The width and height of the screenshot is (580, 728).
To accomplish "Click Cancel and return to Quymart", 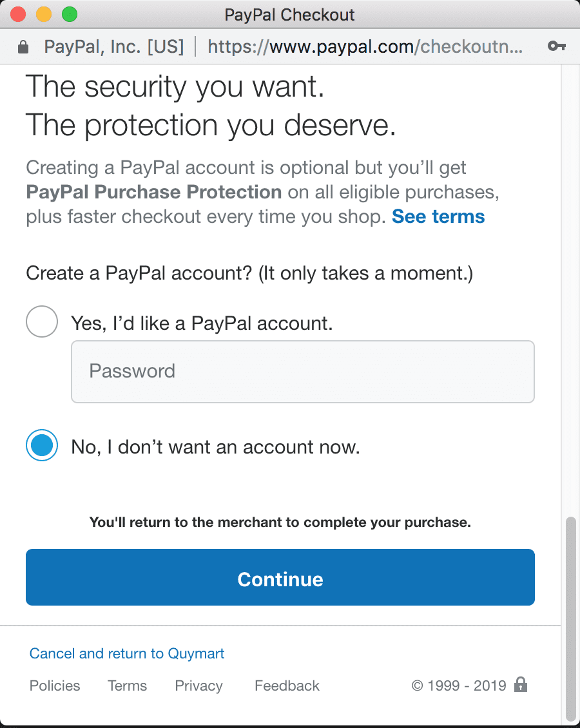I will pyautogui.click(x=127, y=653).
